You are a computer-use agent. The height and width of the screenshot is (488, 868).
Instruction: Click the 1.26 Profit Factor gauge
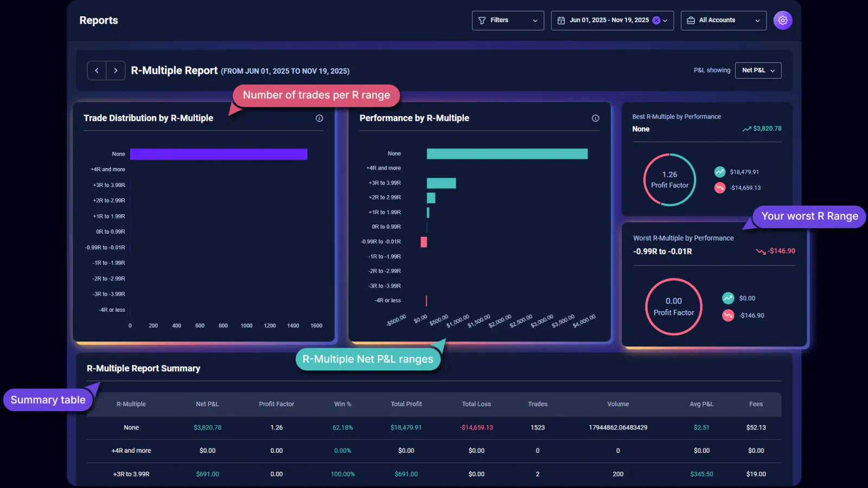(669, 179)
